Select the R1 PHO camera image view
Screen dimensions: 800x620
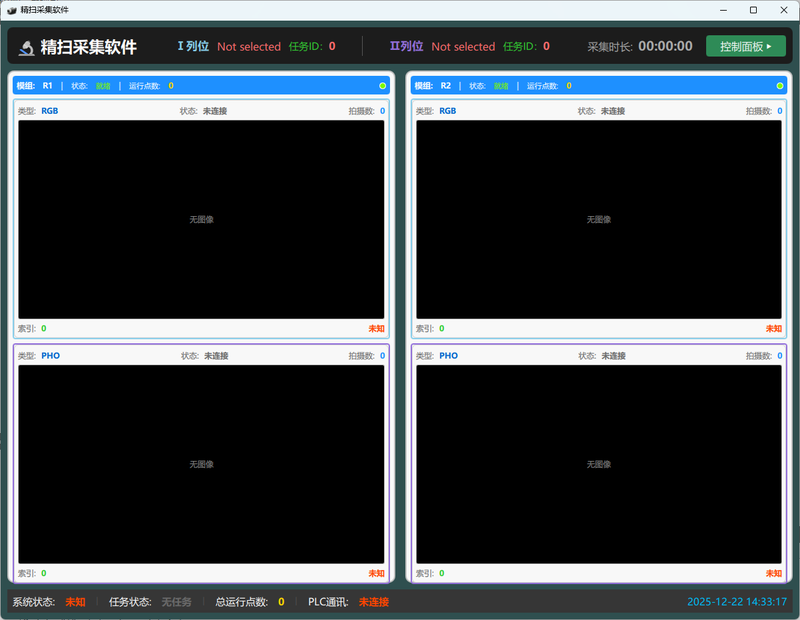coord(201,464)
